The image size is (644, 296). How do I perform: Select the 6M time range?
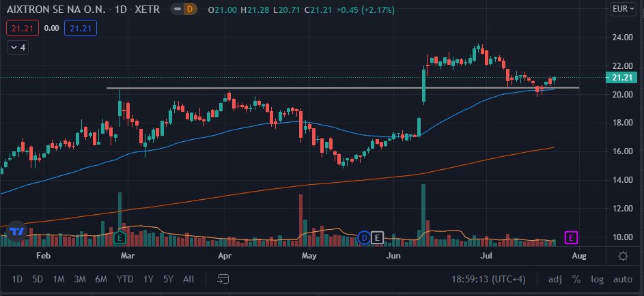click(x=101, y=279)
